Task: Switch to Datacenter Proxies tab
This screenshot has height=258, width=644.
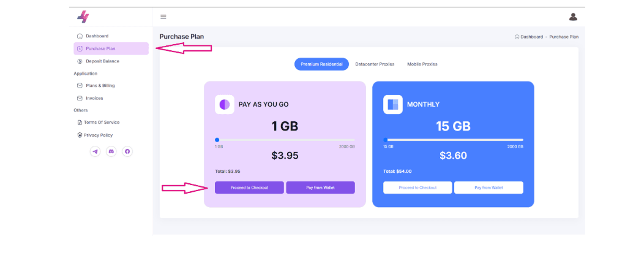Action: click(x=375, y=64)
